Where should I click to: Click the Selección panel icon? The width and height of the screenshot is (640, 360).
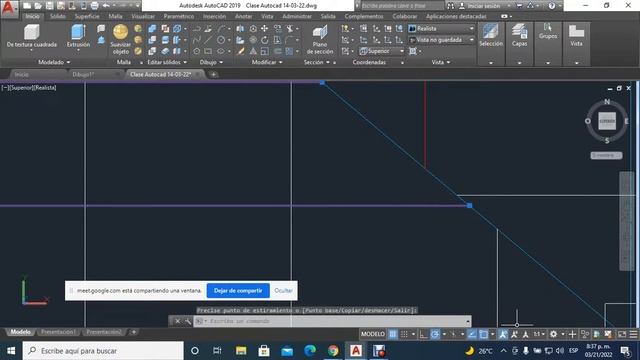pyautogui.click(x=491, y=31)
